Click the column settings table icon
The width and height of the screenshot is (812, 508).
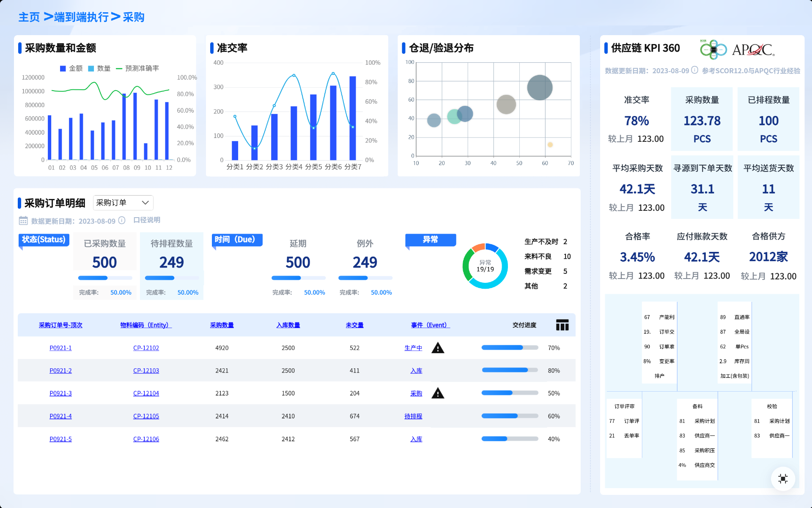pos(562,325)
